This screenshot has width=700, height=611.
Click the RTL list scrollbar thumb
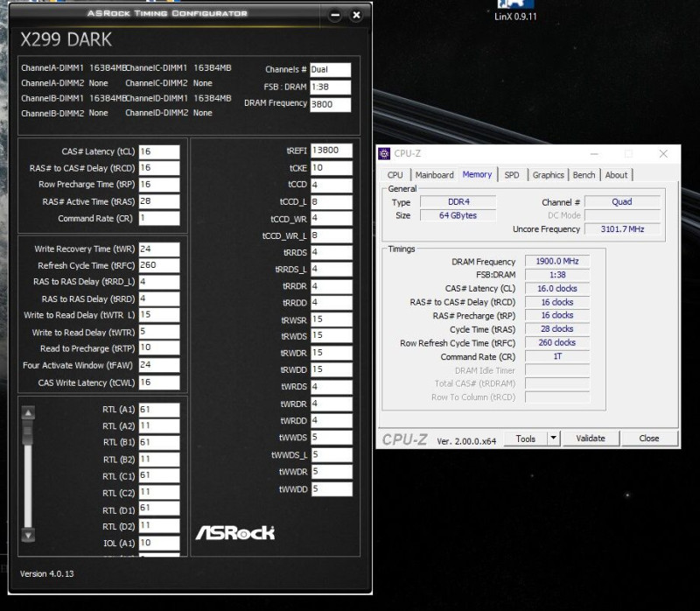point(28,432)
